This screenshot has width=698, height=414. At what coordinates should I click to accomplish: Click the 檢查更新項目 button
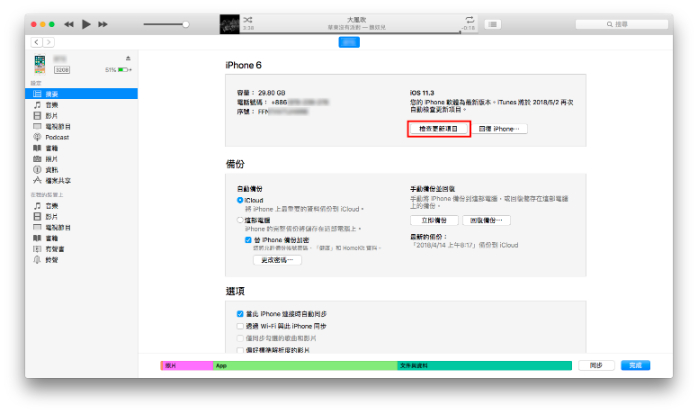439,129
